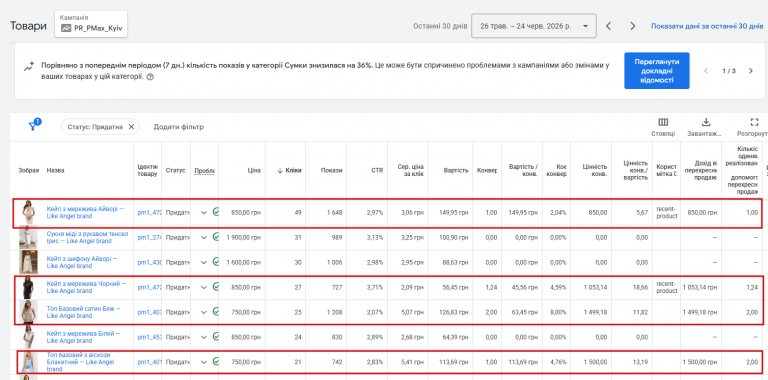Screen dimensions: 768x380
Task: Click the insight trend sparkle icon
Action: [x=28, y=67]
